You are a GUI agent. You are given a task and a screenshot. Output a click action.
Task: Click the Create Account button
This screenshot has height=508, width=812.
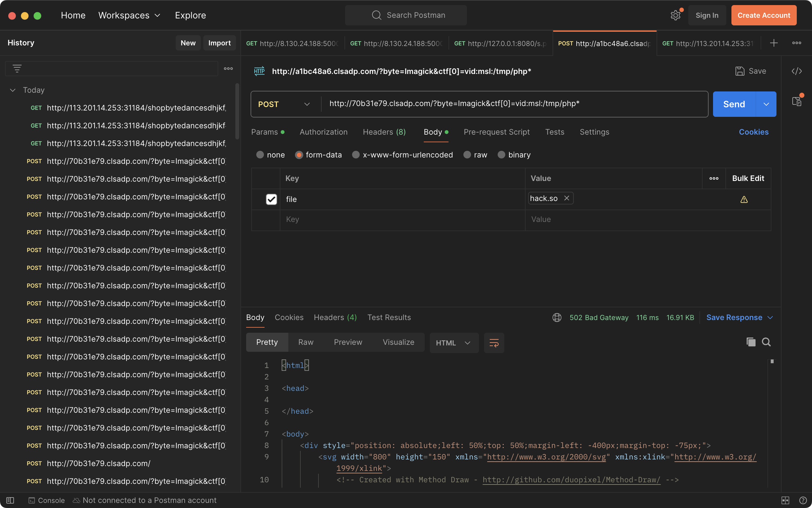click(x=764, y=15)
